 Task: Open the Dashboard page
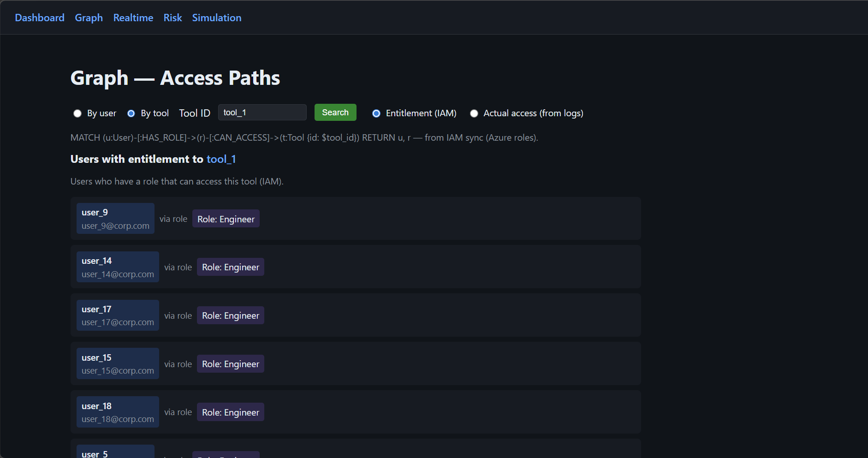tap(40, 18)
